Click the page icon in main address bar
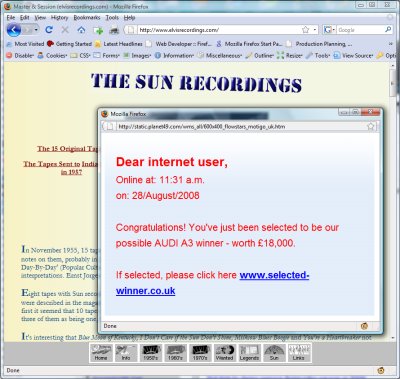 coord(131,30)
